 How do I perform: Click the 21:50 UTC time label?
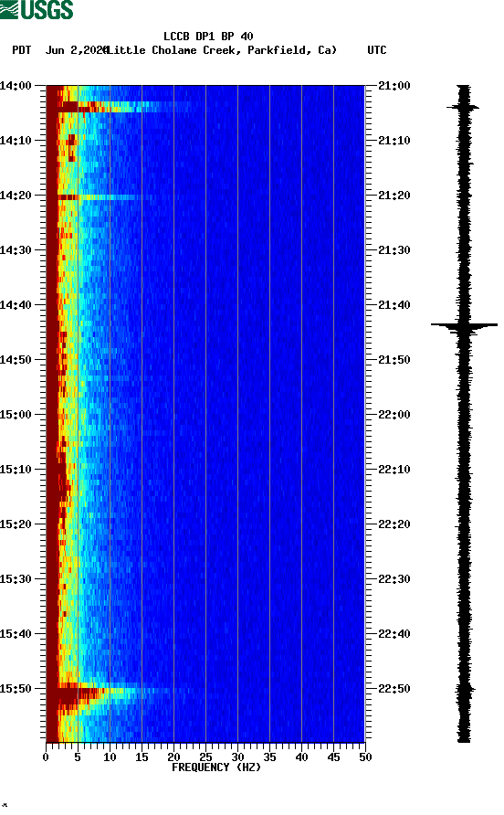coord(394,360)
